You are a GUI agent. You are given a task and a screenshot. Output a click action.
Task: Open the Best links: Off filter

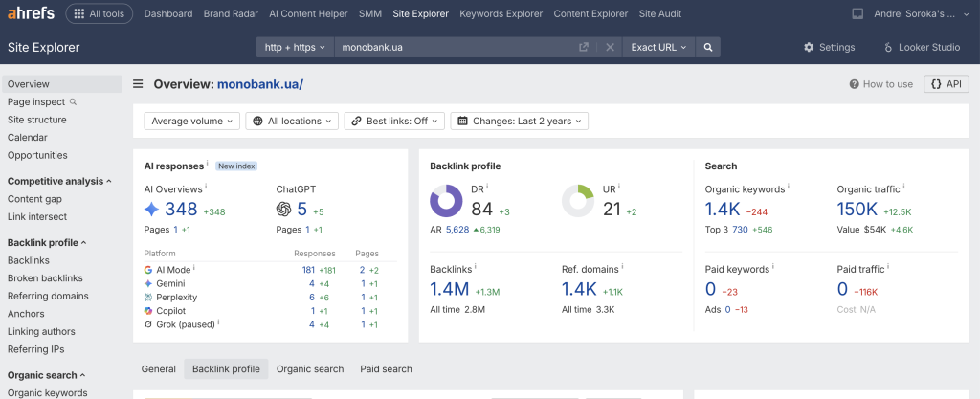click(x=394, y=122)
